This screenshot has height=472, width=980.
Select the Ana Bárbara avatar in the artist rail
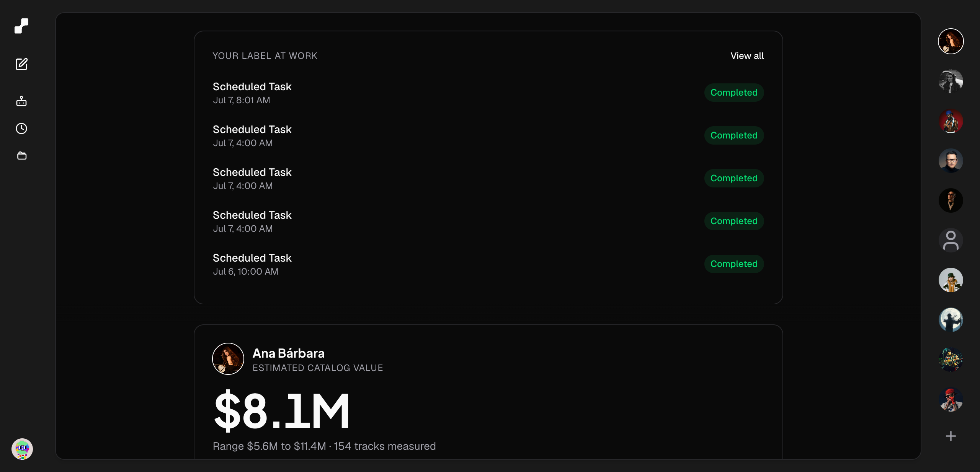point(951,41)
